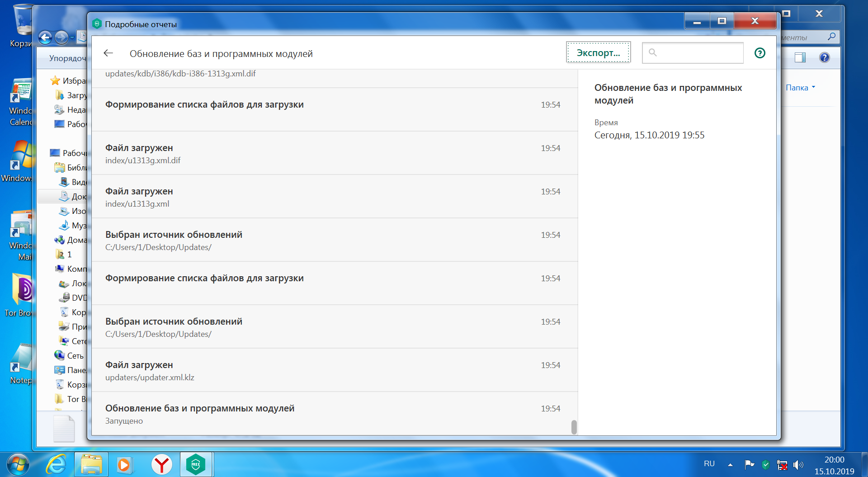Image resolution: width=868 pixels, height=477 pixels.
Task: Go back using the arrow in reports header
Action: [x=108, y=53]
